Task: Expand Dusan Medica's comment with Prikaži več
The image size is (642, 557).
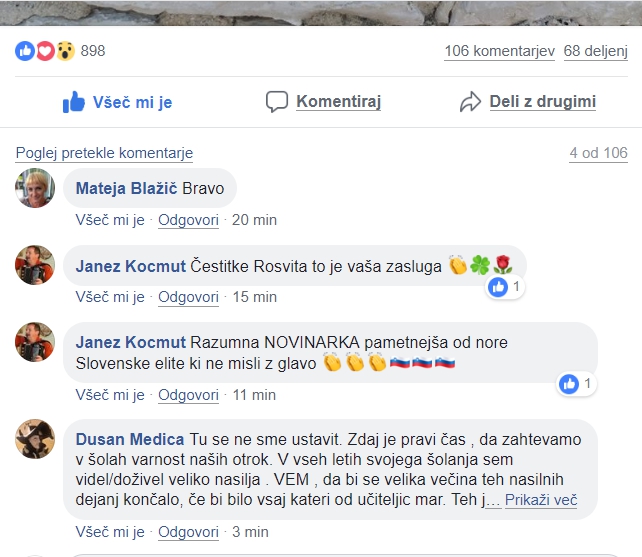Action: (x=541, y=500)
